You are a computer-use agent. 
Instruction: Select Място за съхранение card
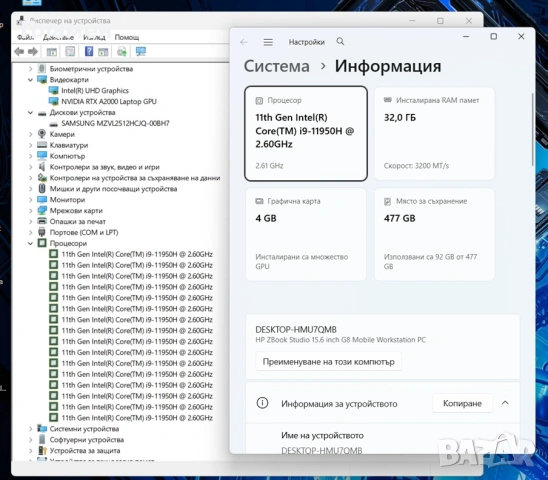click(434, 234)
